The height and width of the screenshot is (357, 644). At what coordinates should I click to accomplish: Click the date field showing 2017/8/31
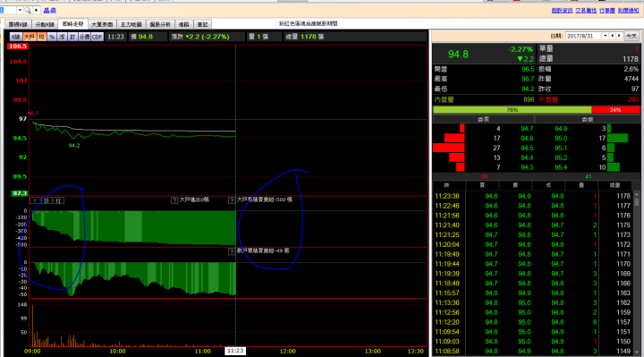583,36
